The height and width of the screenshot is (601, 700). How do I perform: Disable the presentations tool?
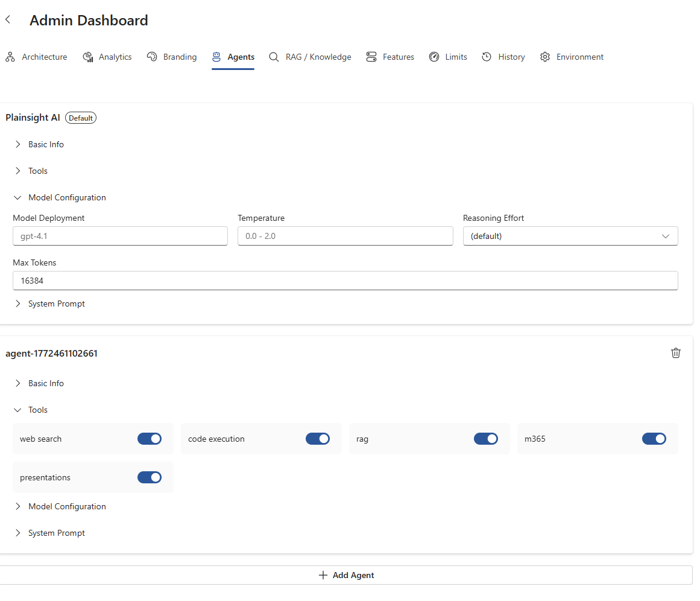150,477
